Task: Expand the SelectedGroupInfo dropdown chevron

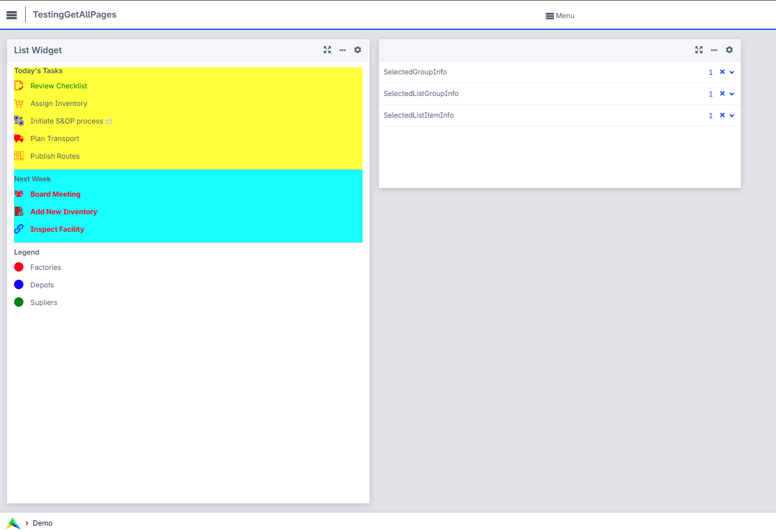Action: point(731,72)
